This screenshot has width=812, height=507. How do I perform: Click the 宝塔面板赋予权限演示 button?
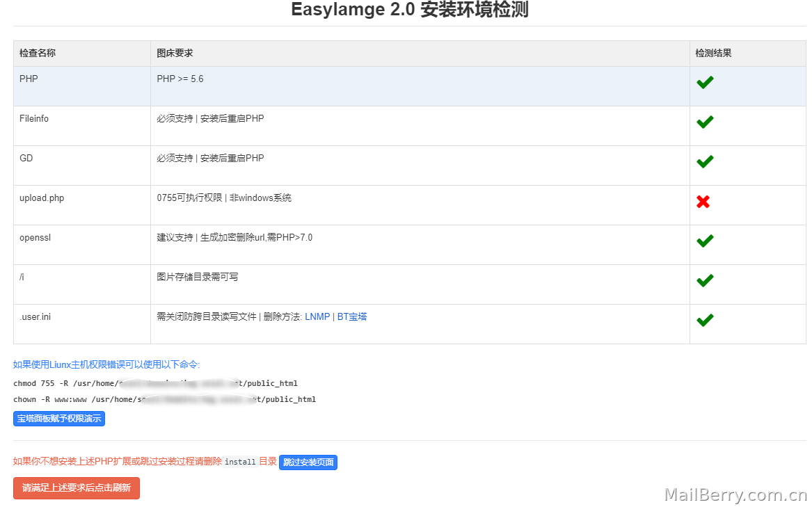(x=59, y=419)
